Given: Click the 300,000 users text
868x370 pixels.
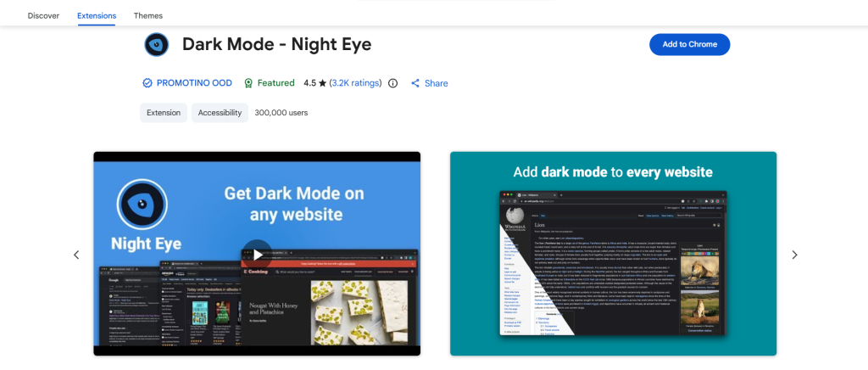Looking at the screenshot, I should (281, 112).
